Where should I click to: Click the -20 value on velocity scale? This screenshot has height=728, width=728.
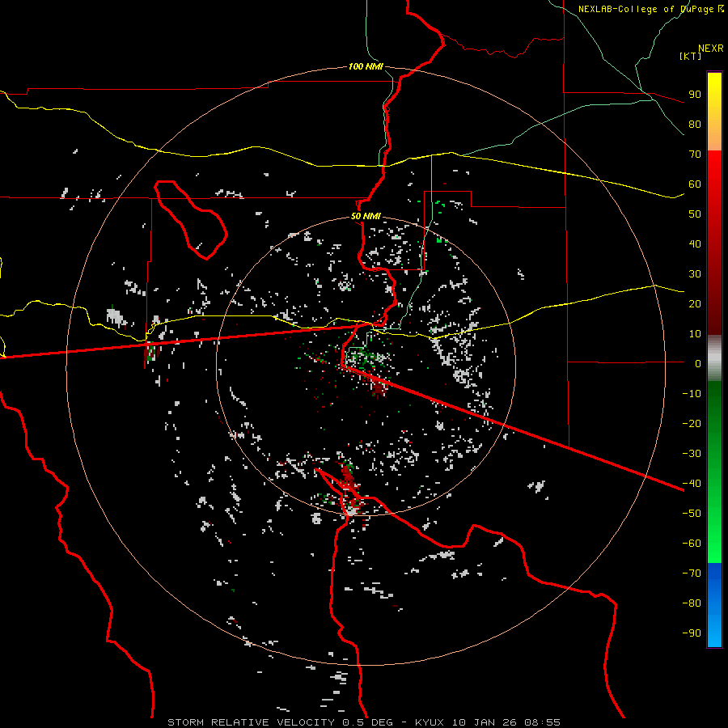click(x=692, y=423)
